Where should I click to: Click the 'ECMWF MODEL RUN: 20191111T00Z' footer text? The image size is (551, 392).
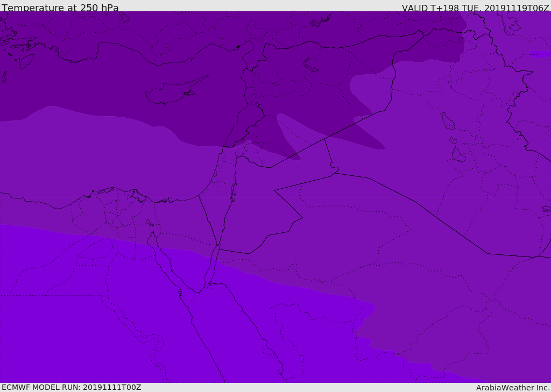pyautogui.click(x=72, y=387)
